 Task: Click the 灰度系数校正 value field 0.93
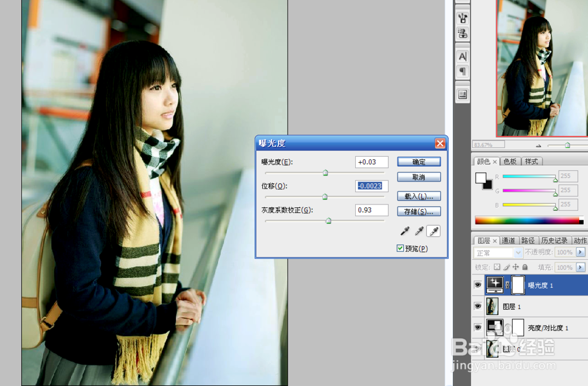tap(372, 210)
